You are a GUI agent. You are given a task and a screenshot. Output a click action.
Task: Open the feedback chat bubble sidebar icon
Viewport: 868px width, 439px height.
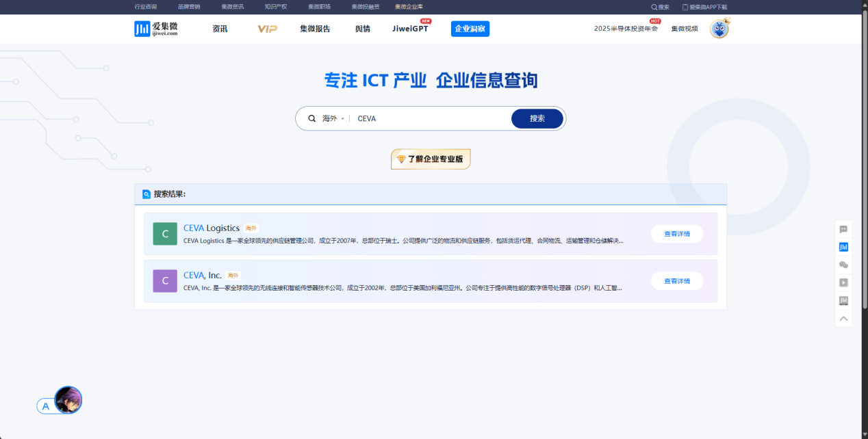click(843, 230)
